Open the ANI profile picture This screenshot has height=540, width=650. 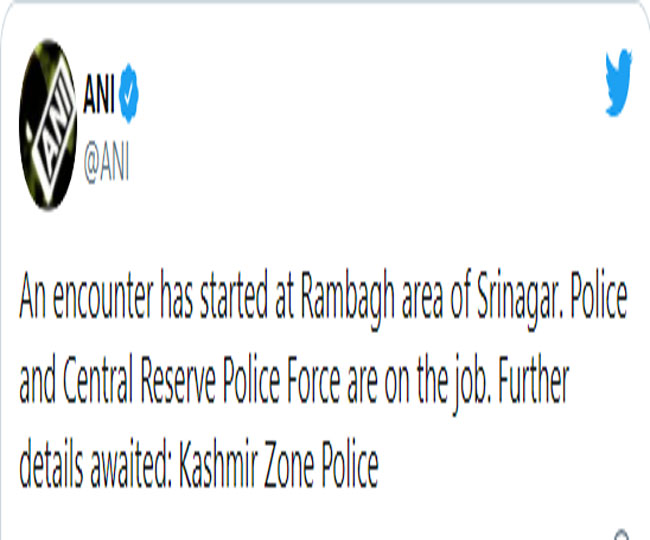[x=48, y=124]
